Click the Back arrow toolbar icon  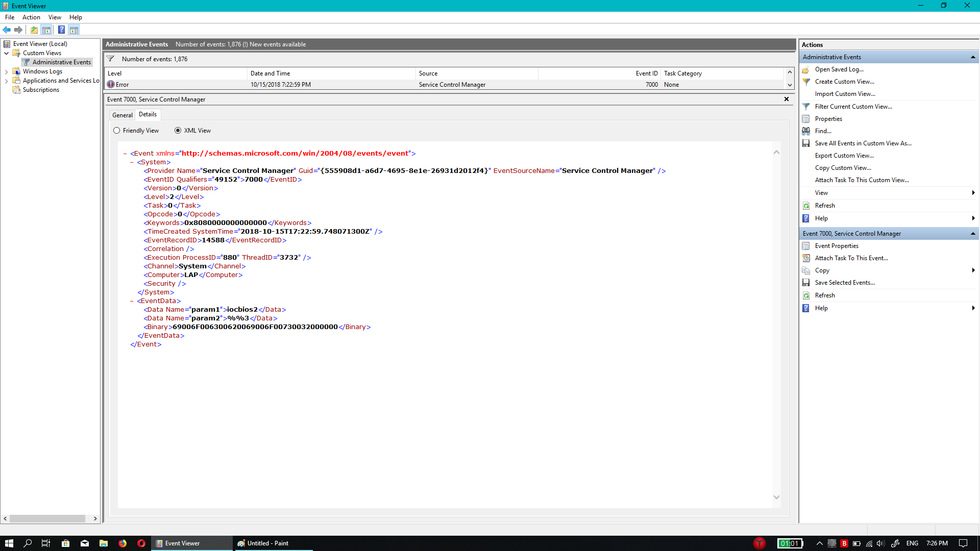(7, 30)
